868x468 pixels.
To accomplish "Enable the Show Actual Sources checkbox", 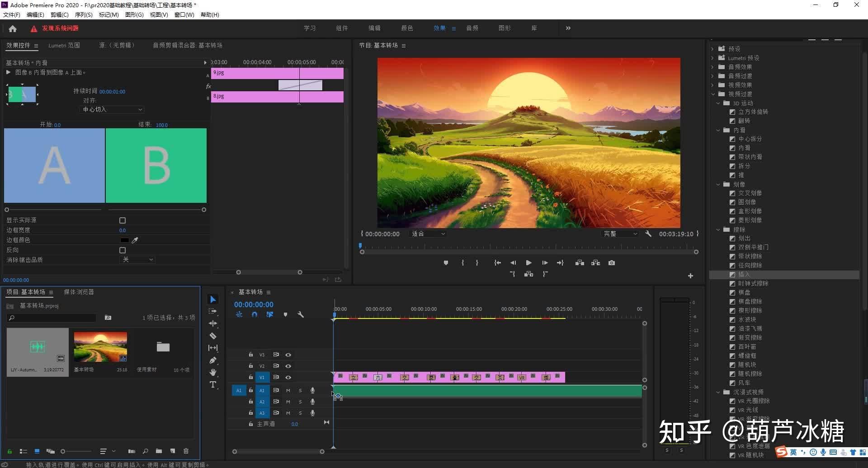I will (x=123, y=220).
